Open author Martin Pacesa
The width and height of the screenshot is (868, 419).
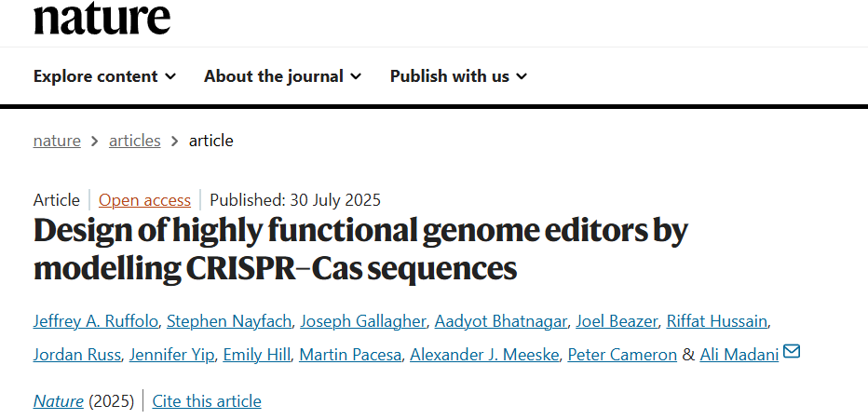point(350,355)
